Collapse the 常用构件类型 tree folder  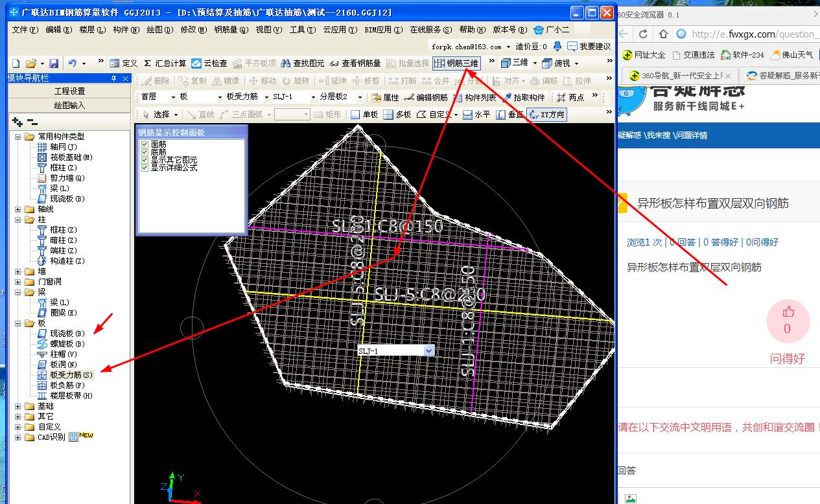click(x=19, y=137)
